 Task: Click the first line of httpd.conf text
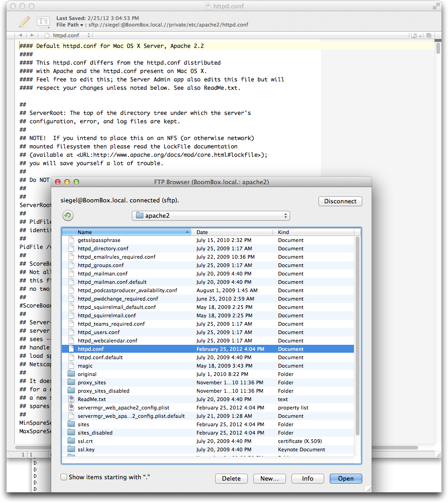(x=112, y=46)
